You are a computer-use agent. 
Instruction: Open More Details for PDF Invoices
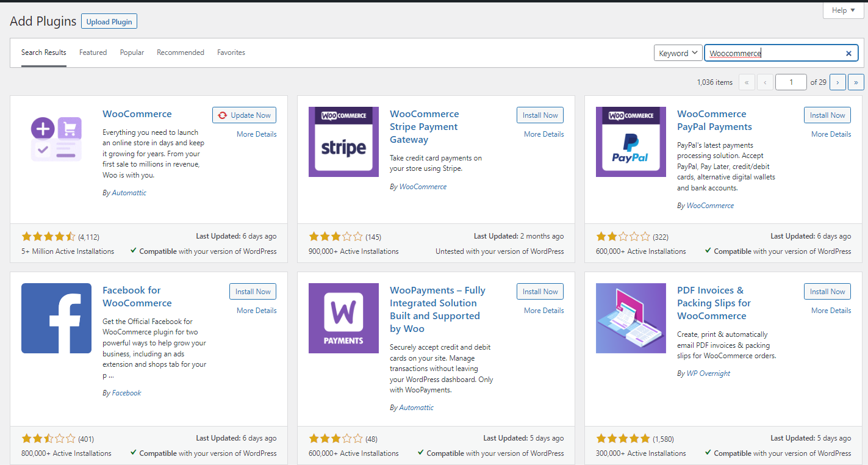[831, 311]
